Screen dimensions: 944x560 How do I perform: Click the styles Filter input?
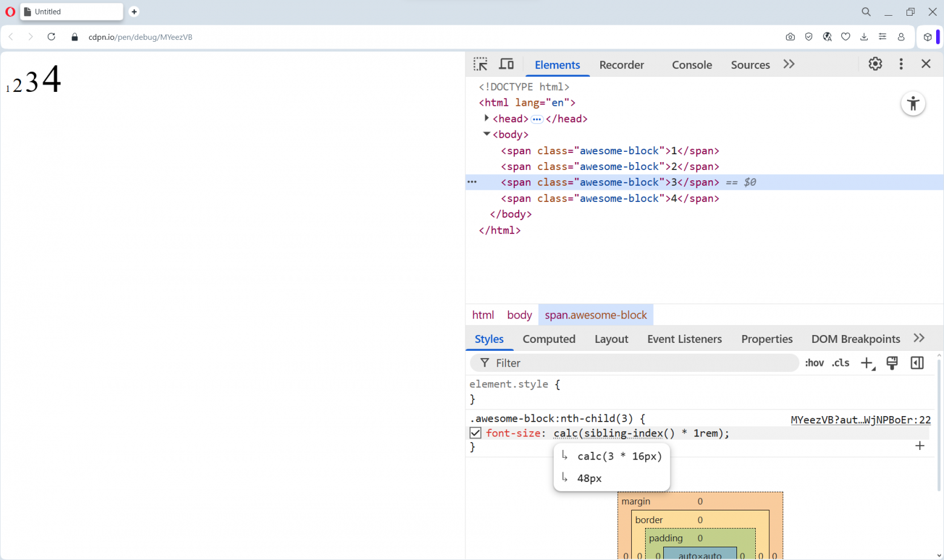[x=634, y=363]
